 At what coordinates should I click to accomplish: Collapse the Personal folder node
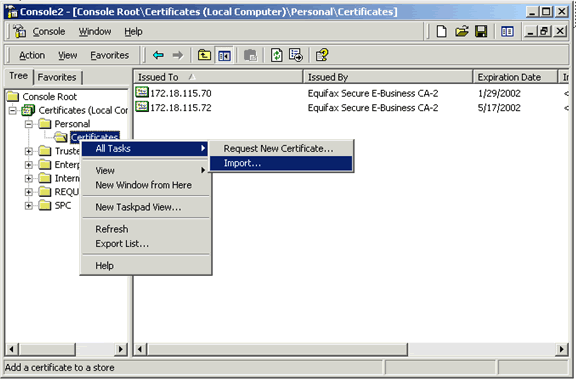(x=29, y=124)
